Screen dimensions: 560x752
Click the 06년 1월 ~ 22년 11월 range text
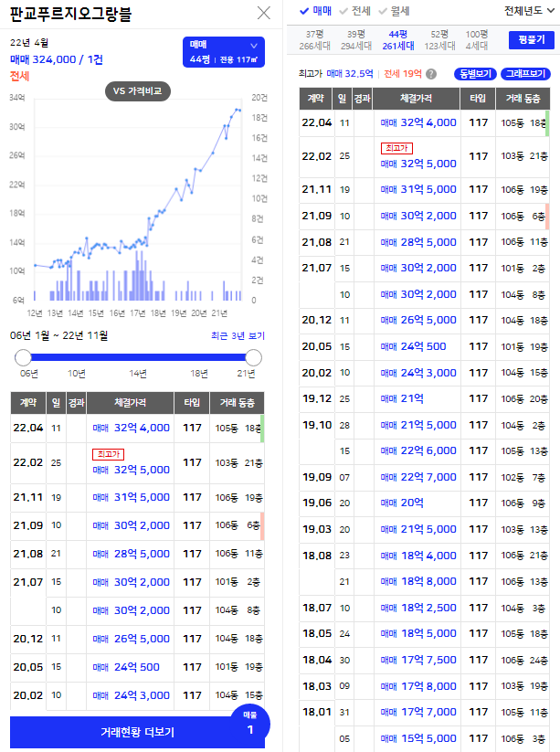tap(59, 335)
